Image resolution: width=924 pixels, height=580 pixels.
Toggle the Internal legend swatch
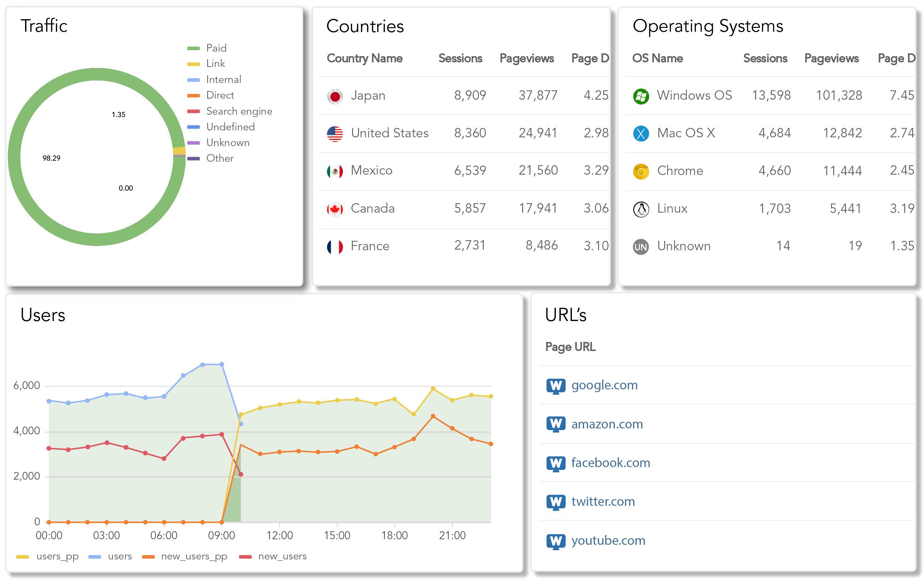[x=193, y=80]
